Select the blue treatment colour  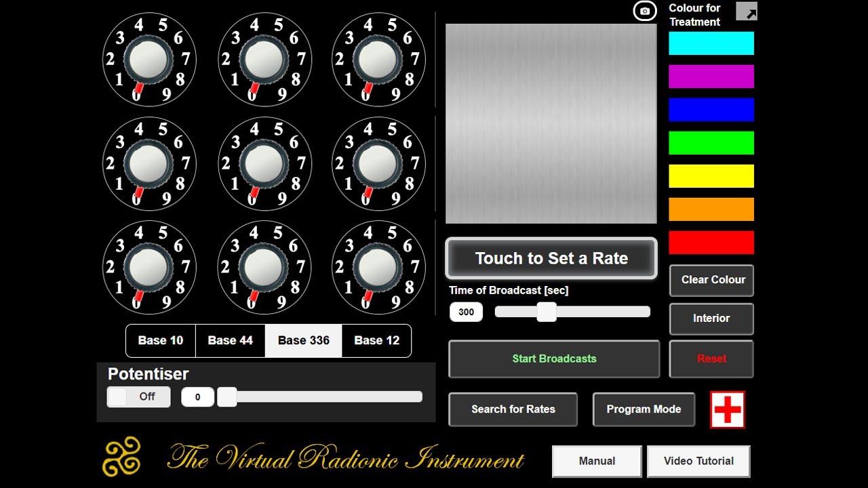(711, 110)
